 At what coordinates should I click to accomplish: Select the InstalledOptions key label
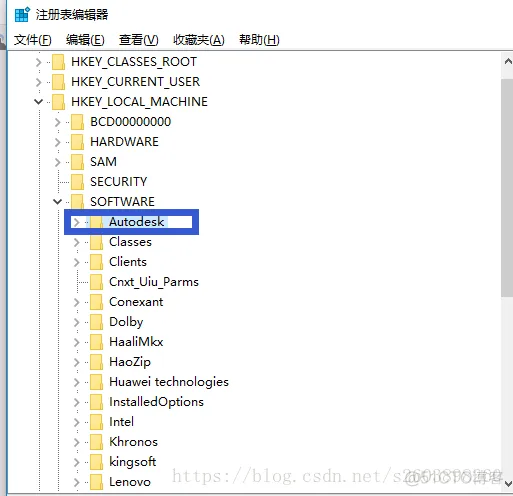[156, 402]
